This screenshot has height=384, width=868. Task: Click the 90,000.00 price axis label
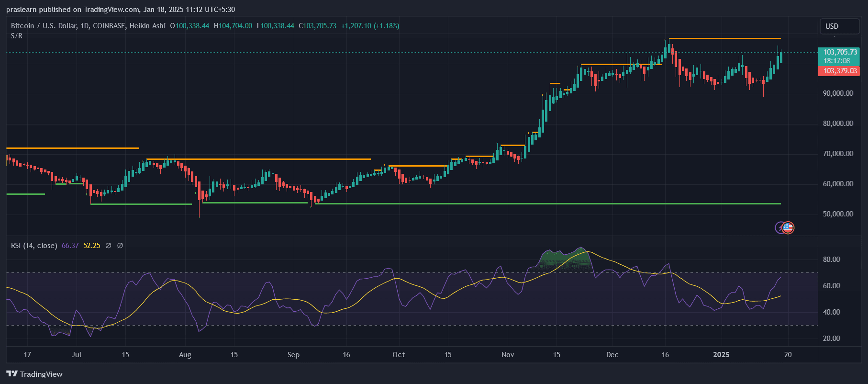coord(838,93)
